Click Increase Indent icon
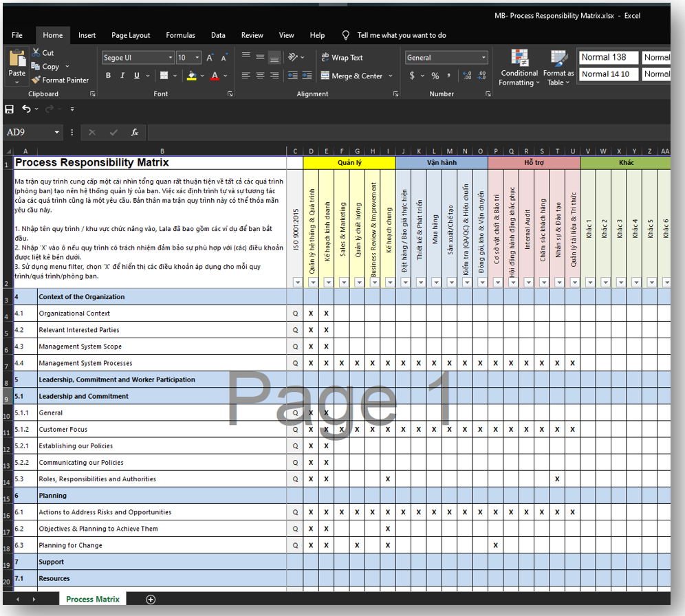This screenshot has height=616, width=685. [307, 76]
